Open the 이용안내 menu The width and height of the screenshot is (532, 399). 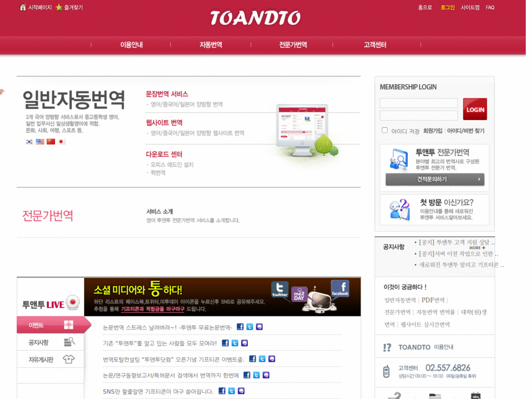(x=131, y=45)
